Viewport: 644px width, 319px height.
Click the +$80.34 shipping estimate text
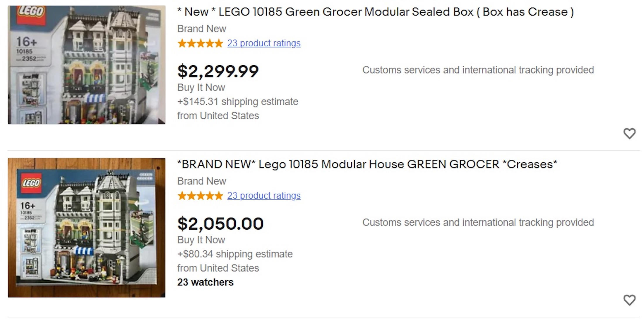click(235, 254)
